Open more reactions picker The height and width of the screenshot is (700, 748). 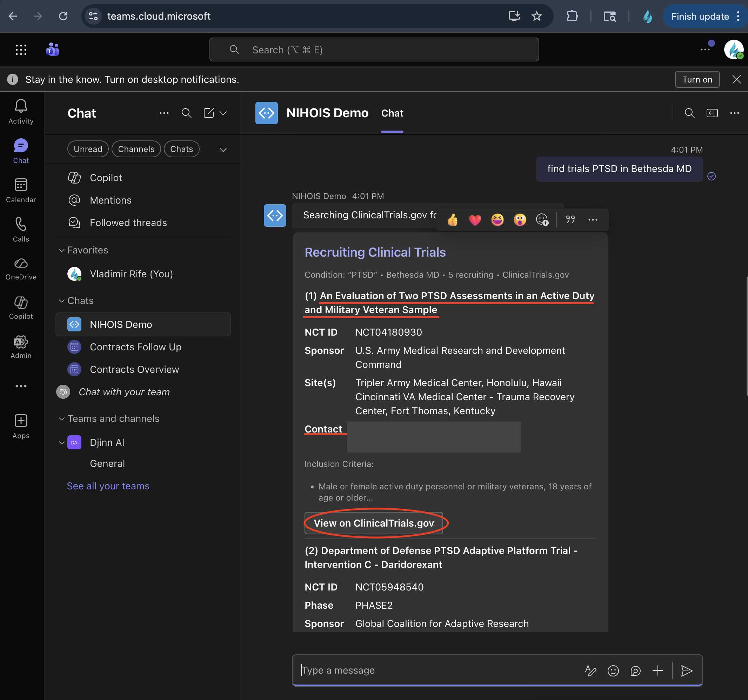[x=542, y=219]
